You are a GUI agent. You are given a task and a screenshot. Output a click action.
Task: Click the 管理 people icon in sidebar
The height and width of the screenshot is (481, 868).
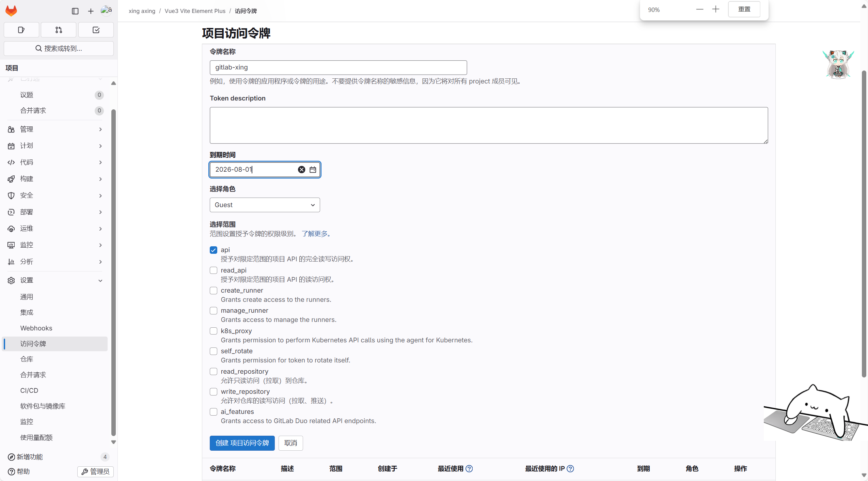[x=11, y=129]
